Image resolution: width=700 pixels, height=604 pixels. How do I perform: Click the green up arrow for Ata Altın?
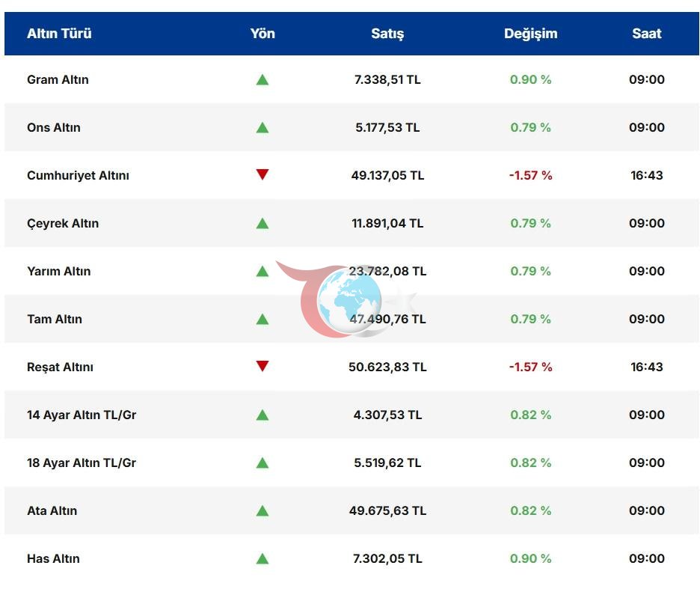(262, 510)
